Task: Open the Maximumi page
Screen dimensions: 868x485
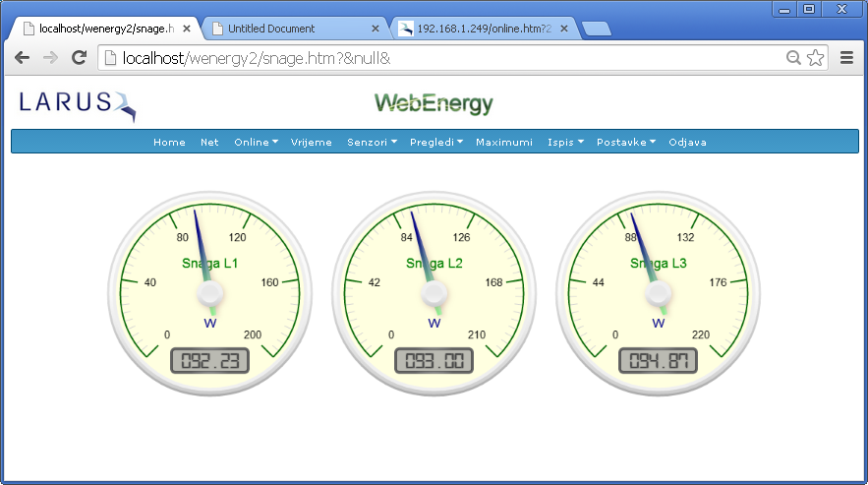Action: tap(504, 142)
